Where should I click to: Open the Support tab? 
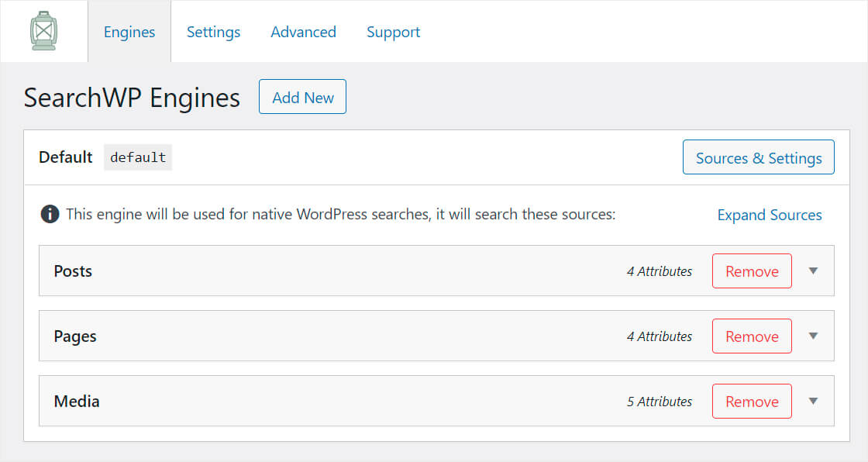pos(393,32)
